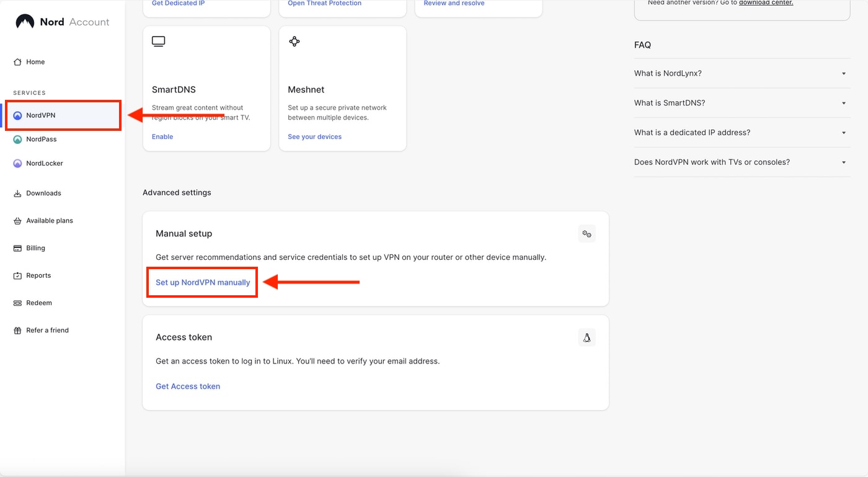Click the Advanced settings heading
Viewport: 868px width, 477px height.
coord(177,193)
